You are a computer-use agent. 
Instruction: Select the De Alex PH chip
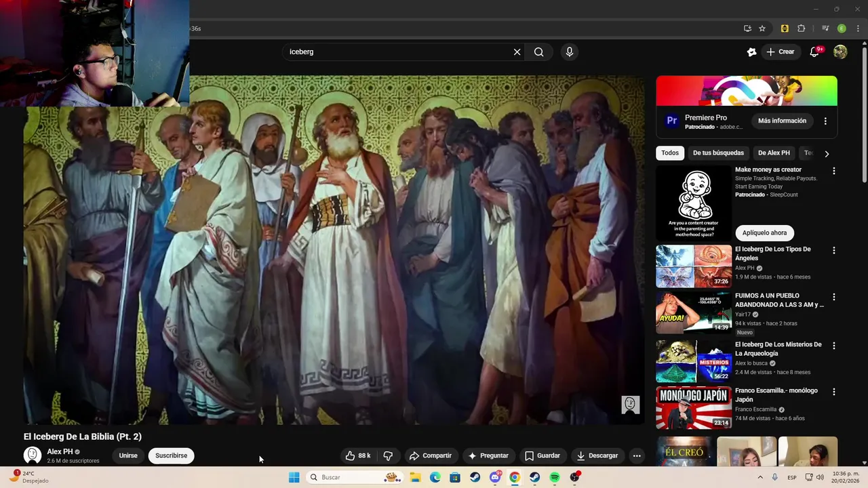pos(774,153)
